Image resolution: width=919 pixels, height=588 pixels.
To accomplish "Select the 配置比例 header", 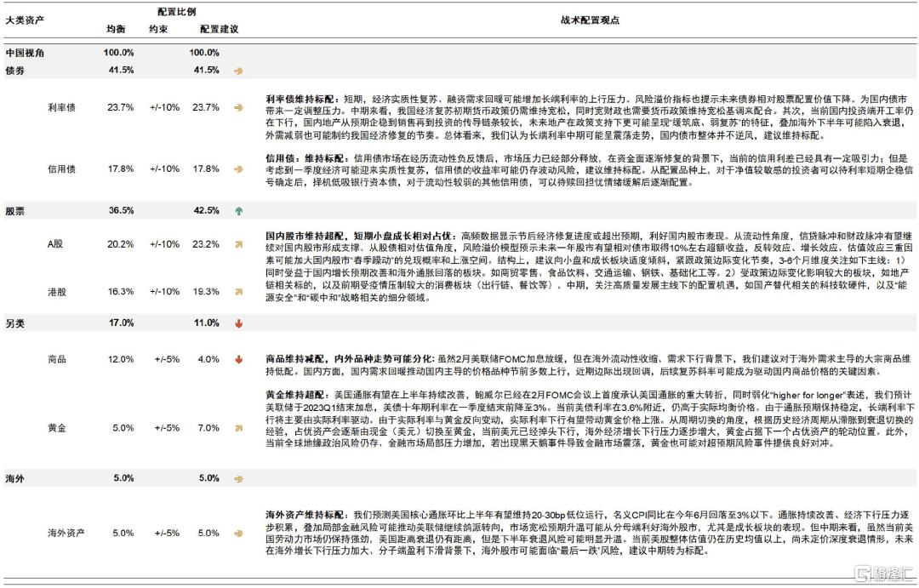I will [x=177, y=12].
